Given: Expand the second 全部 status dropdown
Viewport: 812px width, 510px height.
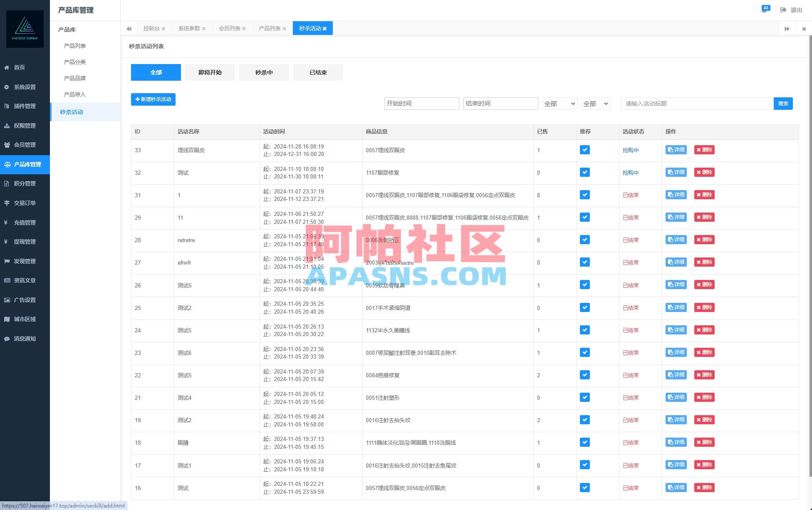Looking at the screenshot, I should point(595,104).
